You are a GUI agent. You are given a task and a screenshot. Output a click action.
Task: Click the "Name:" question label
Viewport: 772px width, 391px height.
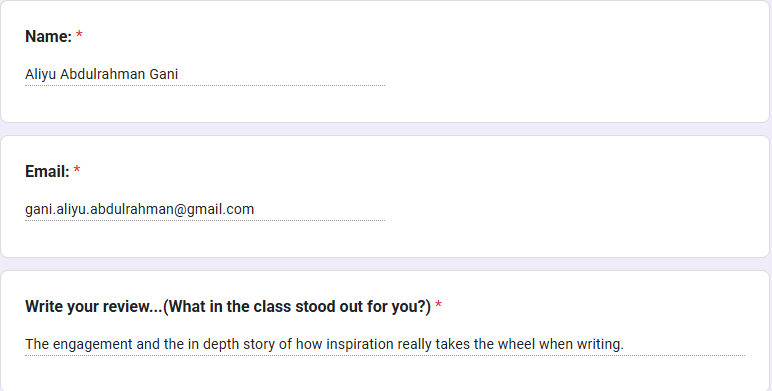point(48,36)
